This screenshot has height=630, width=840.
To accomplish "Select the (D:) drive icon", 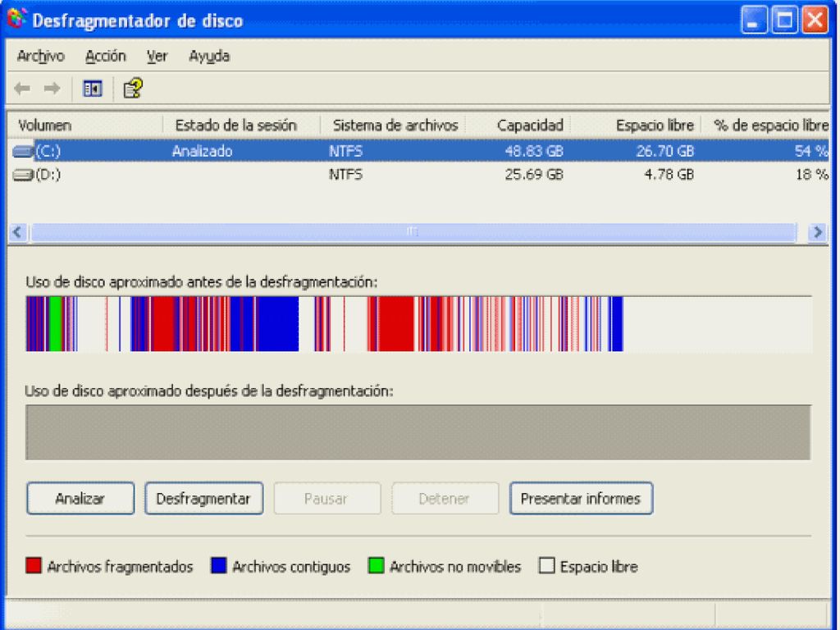I will [x=22, y=175].
